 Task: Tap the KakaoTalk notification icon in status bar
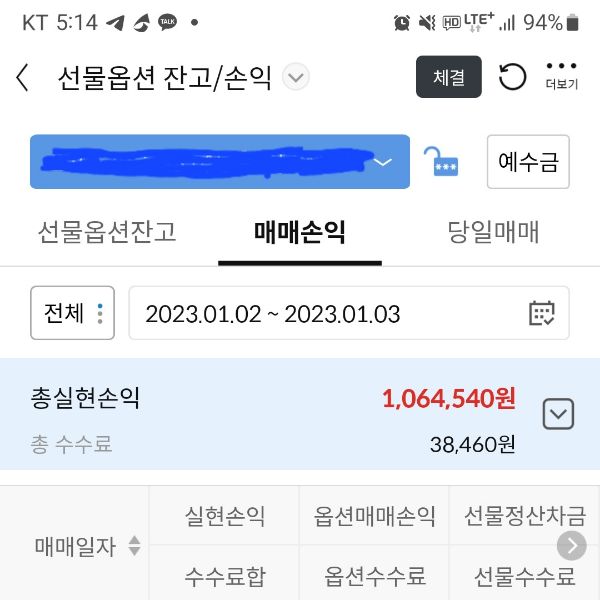coord(167,22)
